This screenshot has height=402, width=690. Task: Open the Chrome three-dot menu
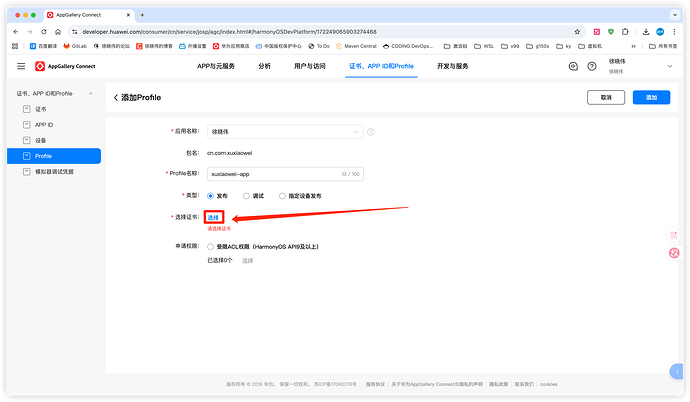[x=674, y=32]
